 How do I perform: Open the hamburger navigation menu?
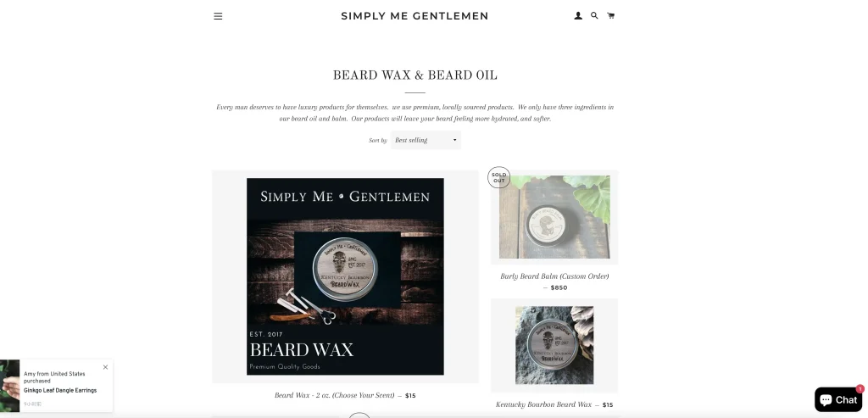point(218,16)
